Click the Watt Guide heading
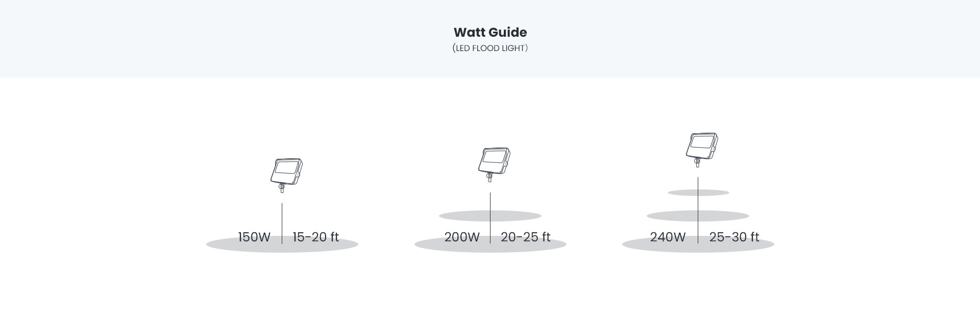Viewport: 980px width, 317px height. point(490,32)
